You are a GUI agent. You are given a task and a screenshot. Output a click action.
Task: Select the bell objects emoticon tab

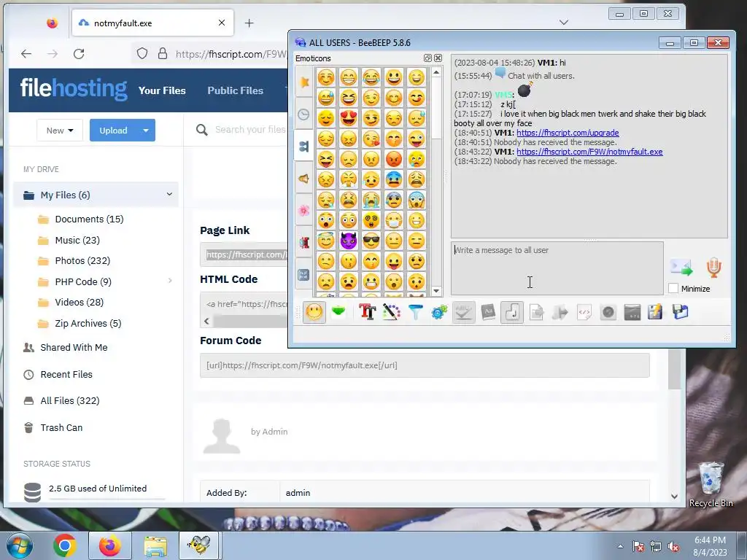304,179
